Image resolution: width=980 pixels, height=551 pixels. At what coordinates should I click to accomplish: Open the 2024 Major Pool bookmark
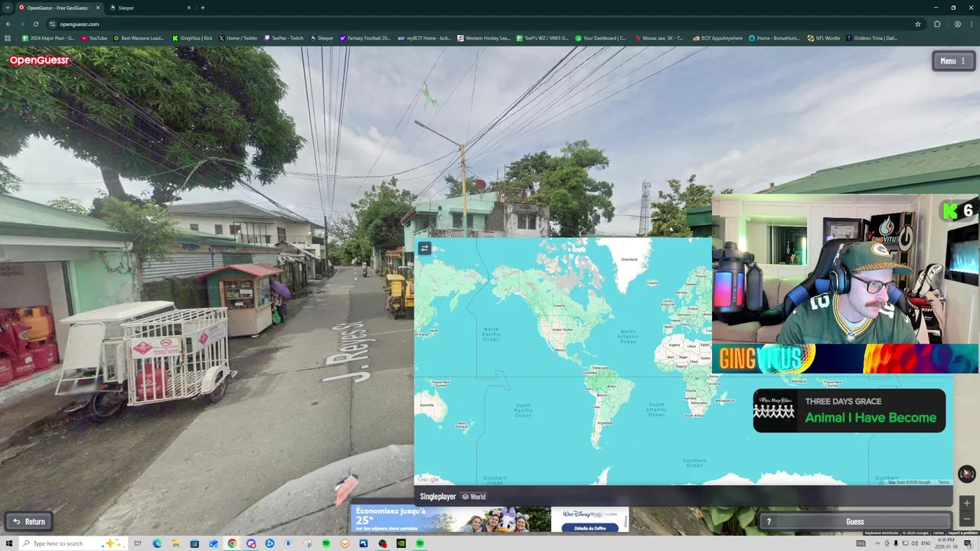point(47,37)
